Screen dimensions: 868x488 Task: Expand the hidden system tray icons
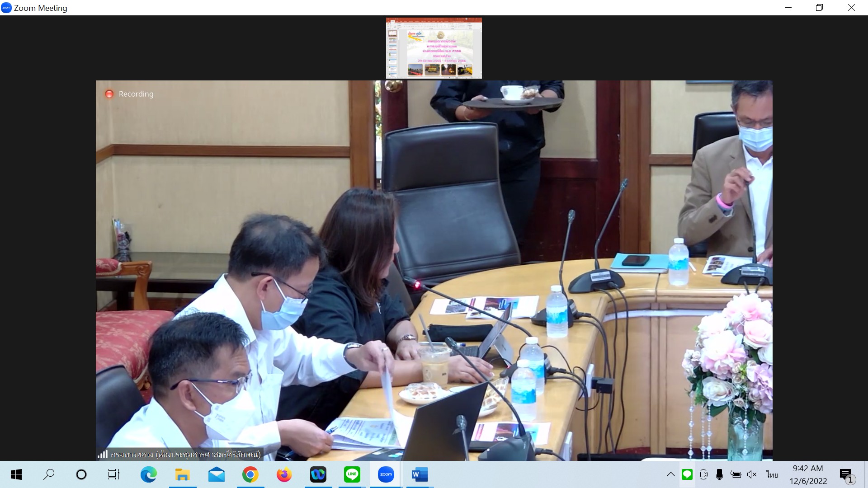pyautogui.click(x=670, y=474)
